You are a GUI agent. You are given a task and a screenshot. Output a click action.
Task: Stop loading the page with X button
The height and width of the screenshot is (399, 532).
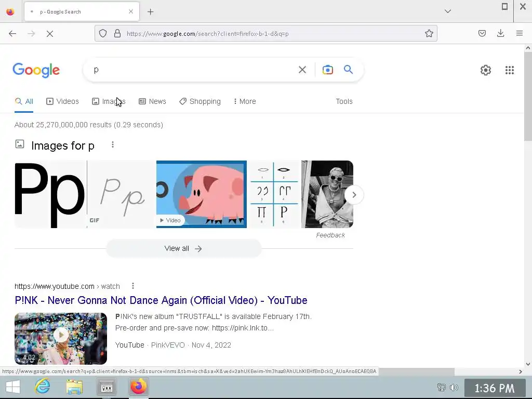pyautogui.click(x=50, y=34)
